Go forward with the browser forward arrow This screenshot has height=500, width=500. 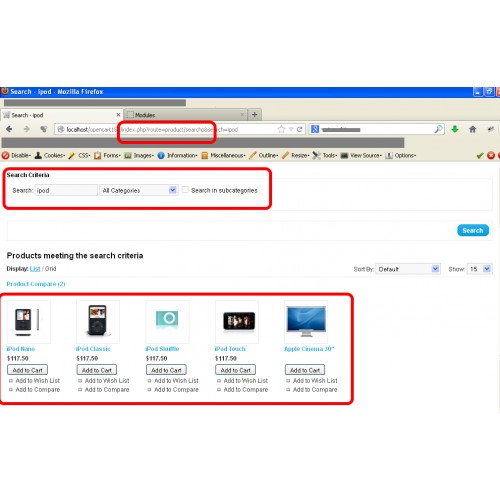point(27,129)
